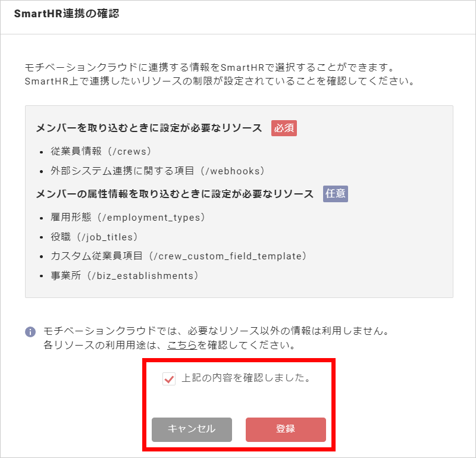Click the blue info icon beside the note
Viewport: 476px width, 458px height.
[x=30, y=331]
